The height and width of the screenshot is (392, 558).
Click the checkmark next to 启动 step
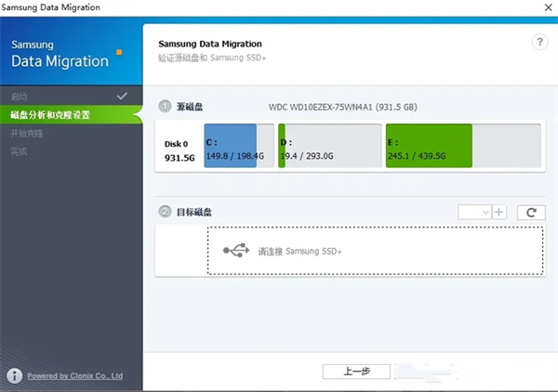point(122,96)
